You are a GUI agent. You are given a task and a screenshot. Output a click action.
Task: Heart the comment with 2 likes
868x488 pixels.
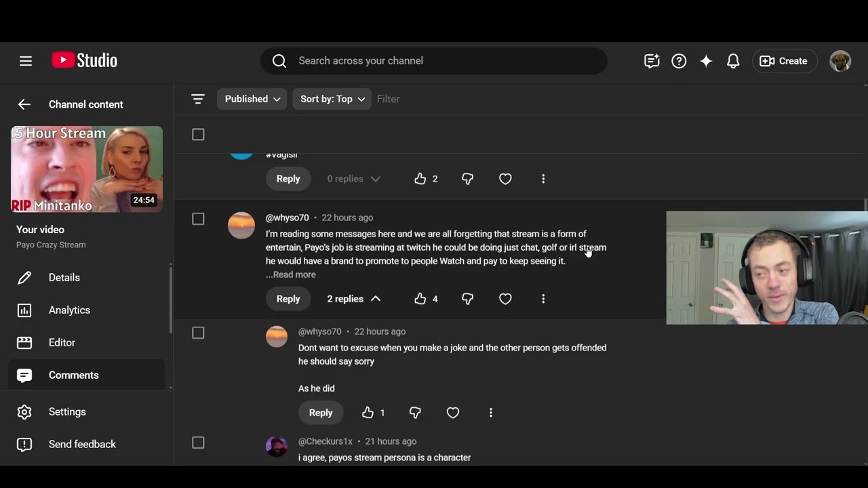[x=505, y=179]
